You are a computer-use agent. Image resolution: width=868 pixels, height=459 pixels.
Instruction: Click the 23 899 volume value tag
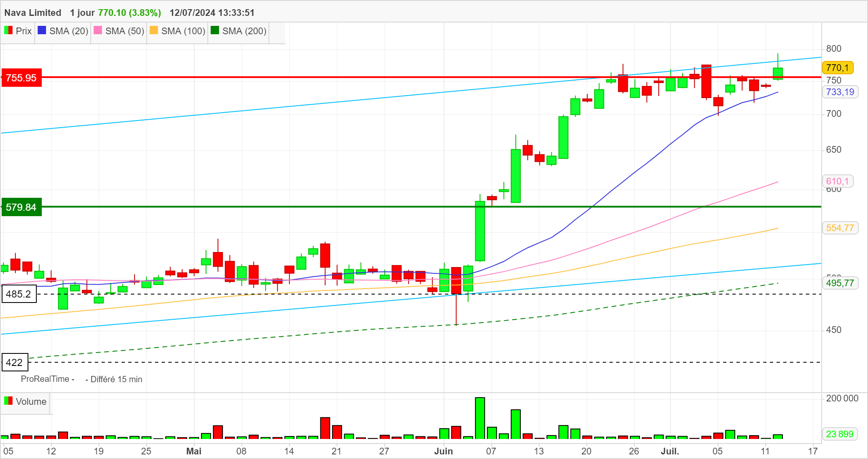point(840,434)
